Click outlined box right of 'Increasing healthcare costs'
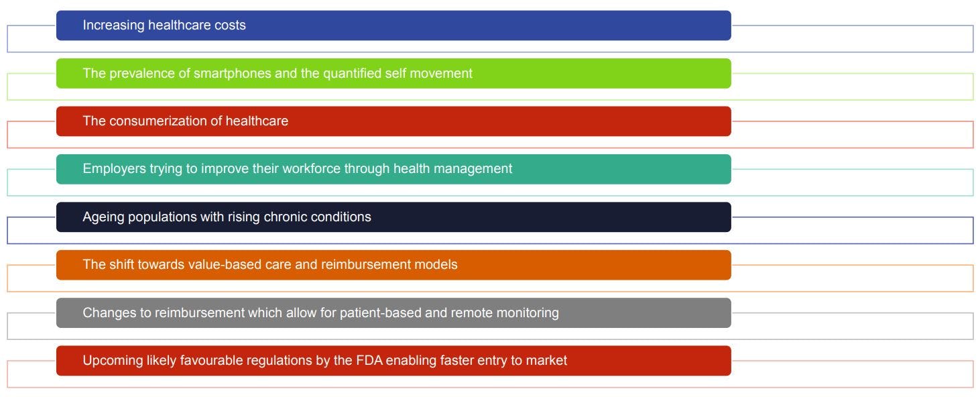 pos(852,39)
